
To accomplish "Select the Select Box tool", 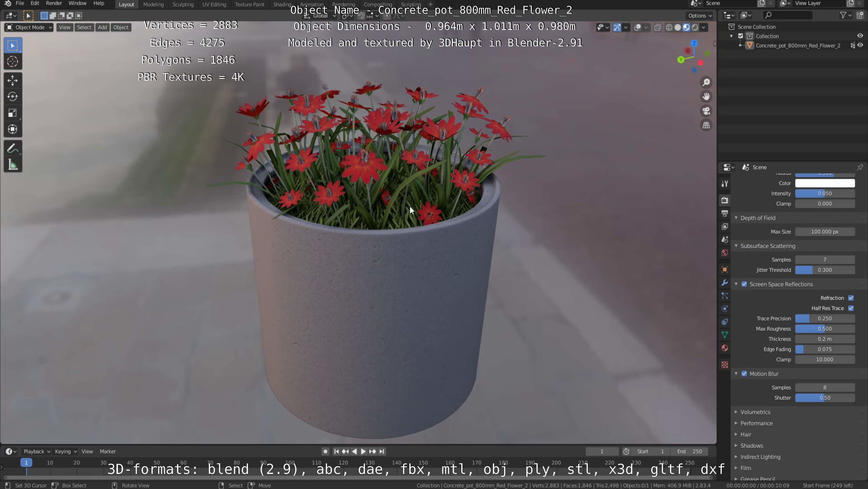I will pyautogui.click(x=13, y=45).
